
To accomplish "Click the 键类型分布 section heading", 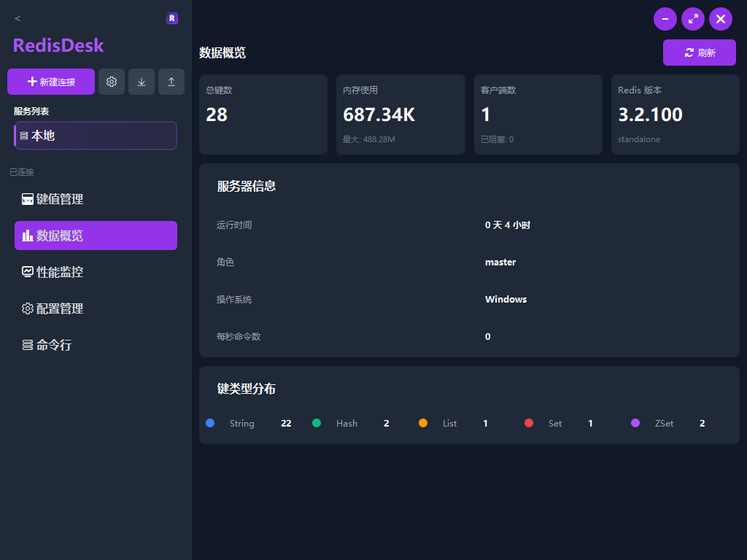I will tap(247, 389).
